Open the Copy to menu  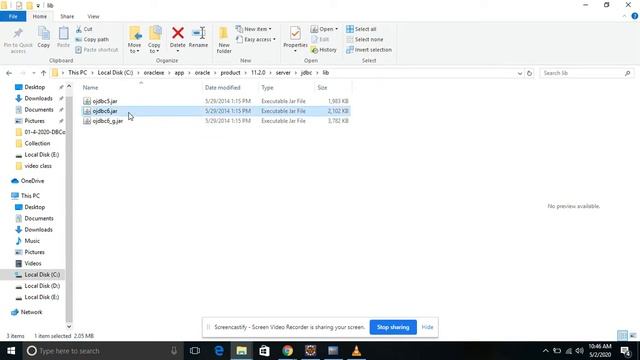point(154,40)
